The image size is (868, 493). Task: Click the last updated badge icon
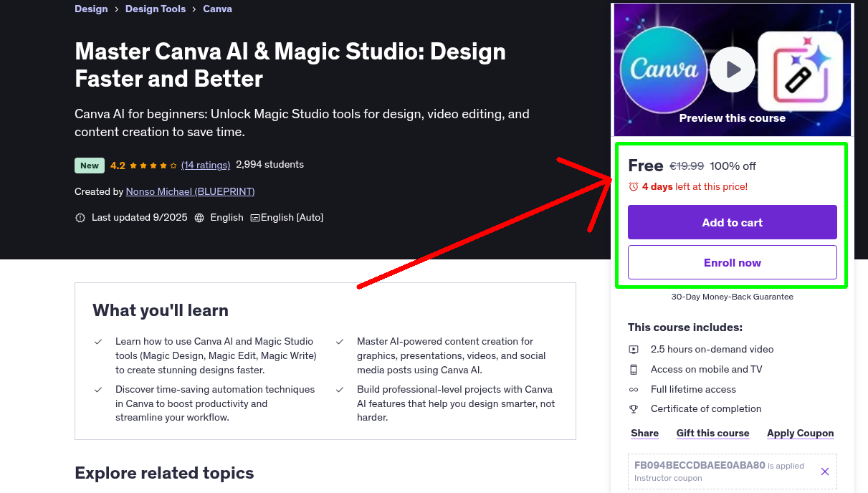pos(80,218)
